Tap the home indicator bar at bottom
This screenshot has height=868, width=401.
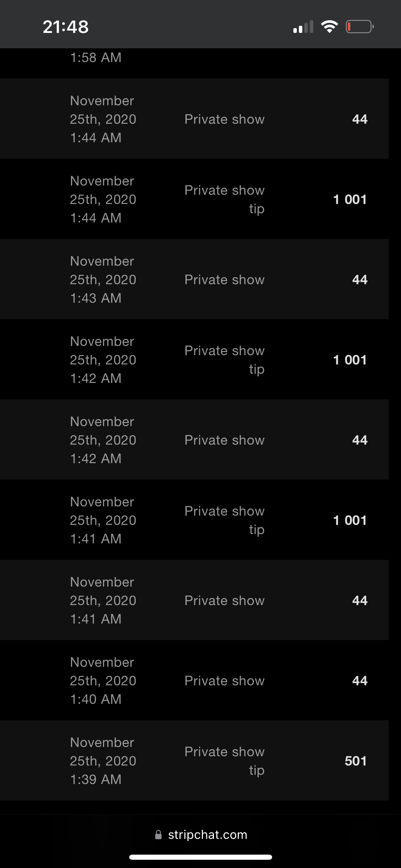tap(200, 857)
